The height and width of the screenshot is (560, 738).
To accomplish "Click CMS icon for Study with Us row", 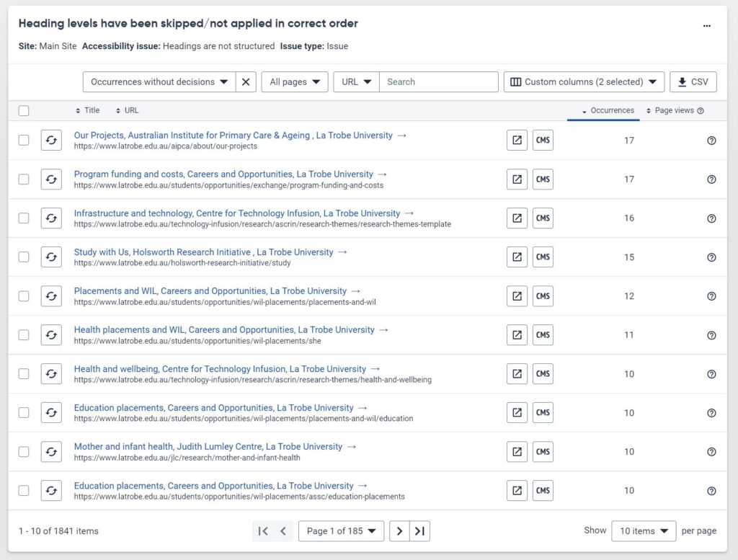I will pos(543,257).
